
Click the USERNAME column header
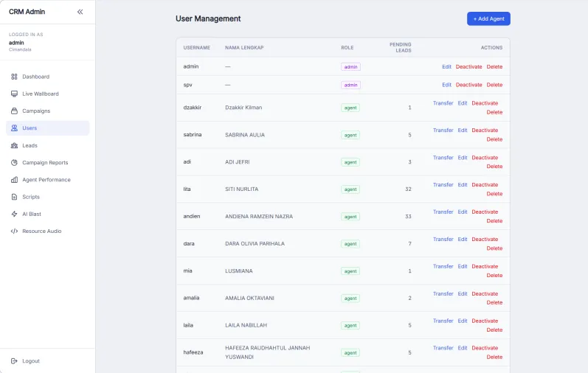coord(196,48)
